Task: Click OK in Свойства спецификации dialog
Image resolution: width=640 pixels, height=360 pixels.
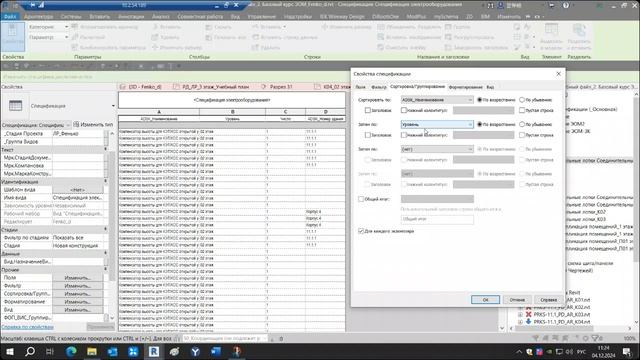Action: [485, 300]
